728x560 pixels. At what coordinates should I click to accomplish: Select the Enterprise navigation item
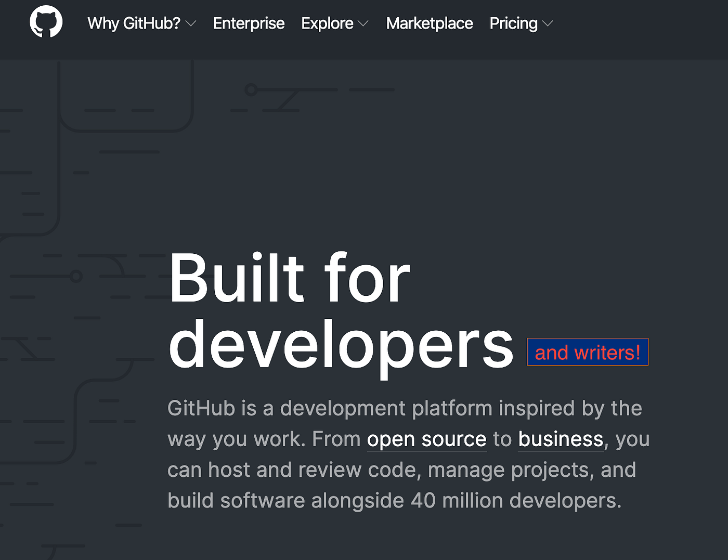point(249,23)
